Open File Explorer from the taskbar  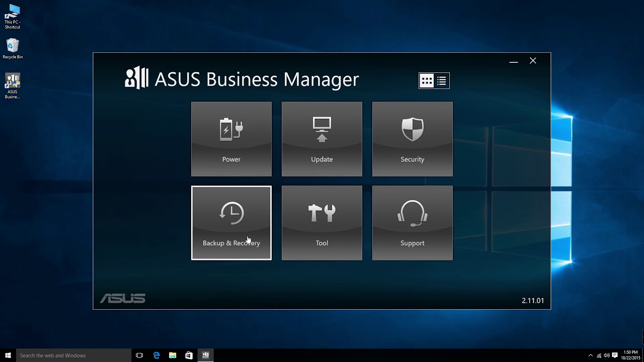[173, 355]
